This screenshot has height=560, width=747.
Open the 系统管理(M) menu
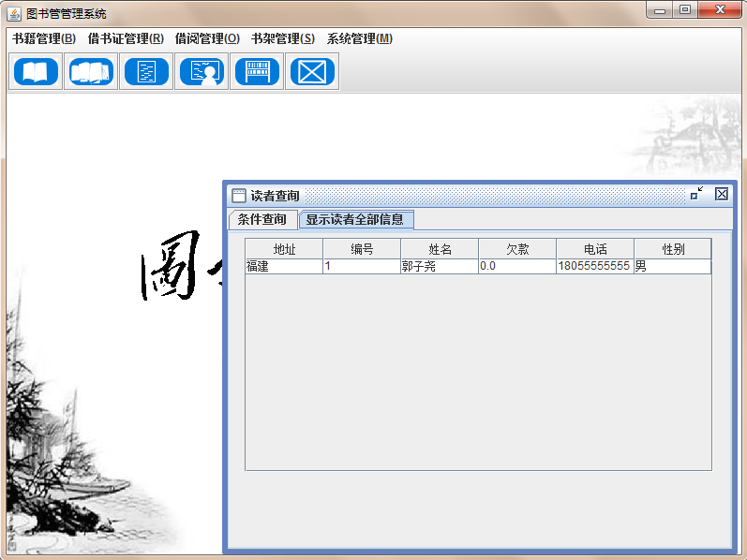pos(360,38)
